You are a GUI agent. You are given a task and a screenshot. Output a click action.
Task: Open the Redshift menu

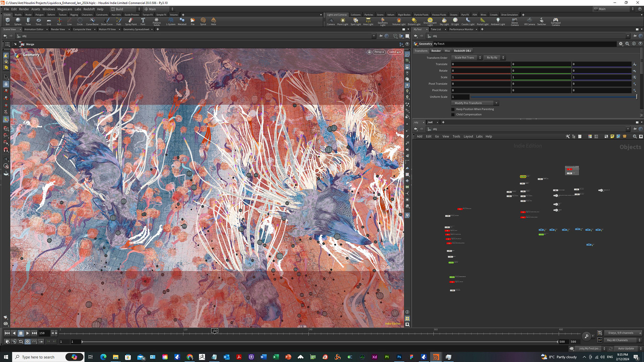pyautogui.click(x=89, y=9)
